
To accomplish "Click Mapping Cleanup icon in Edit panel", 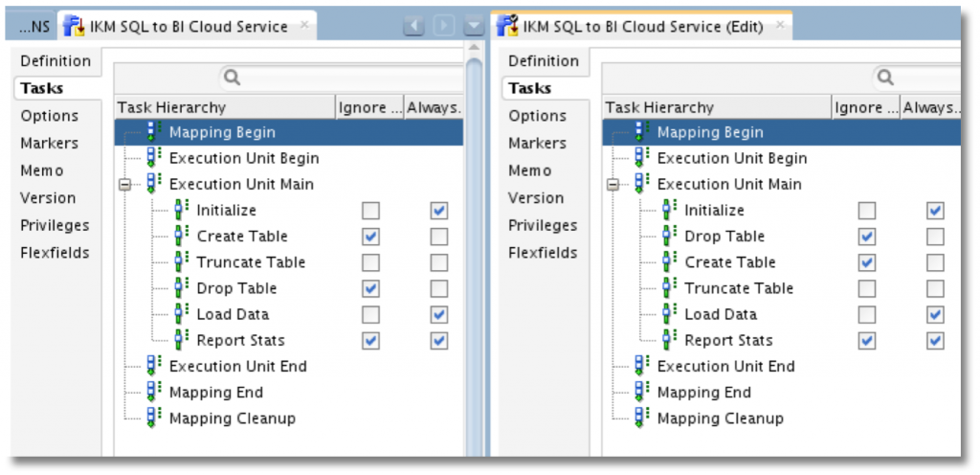I will [641, 418].
